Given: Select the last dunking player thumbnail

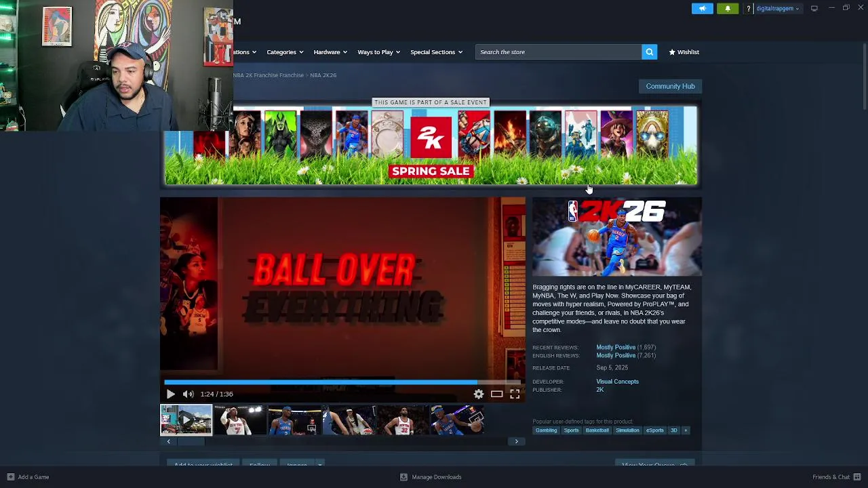Looking at the screenshot, I should pos(456,420).
